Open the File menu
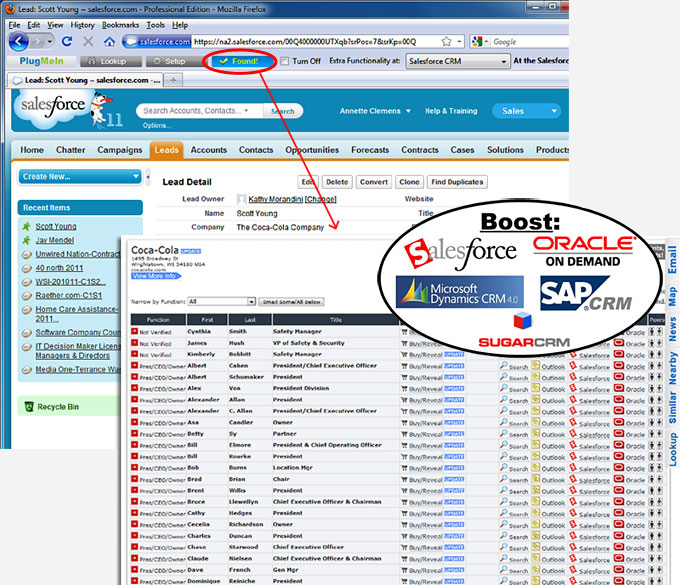680x585 pixels. coord(14,25)
